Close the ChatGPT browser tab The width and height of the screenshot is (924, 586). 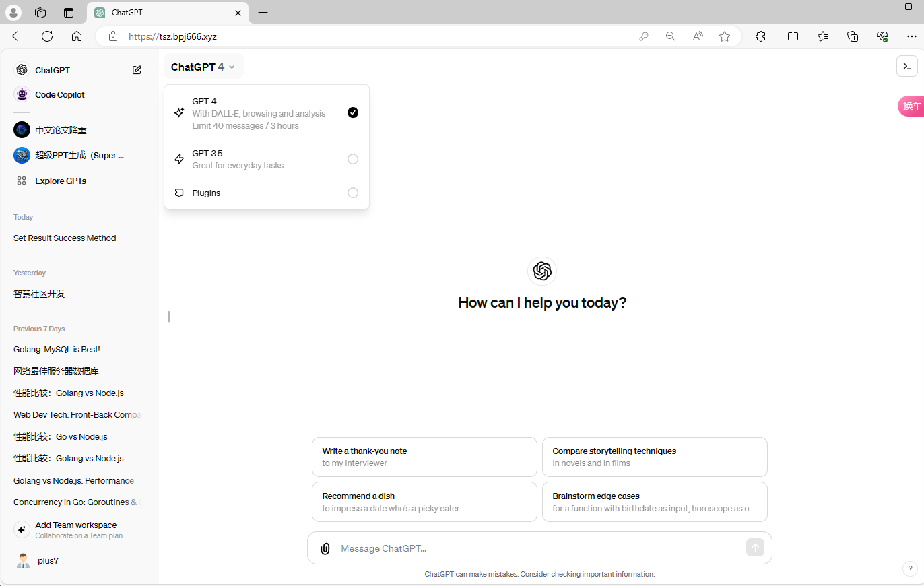[x=238, y=13]
